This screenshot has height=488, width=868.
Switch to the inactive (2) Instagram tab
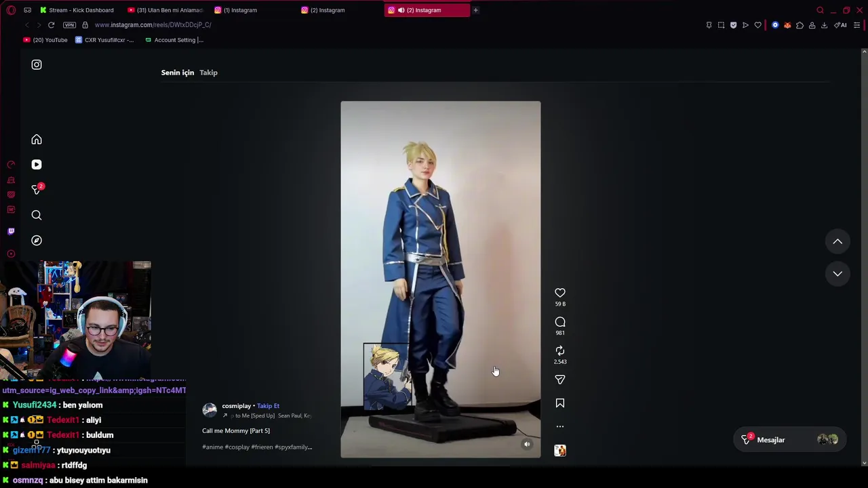click(339, 10)
